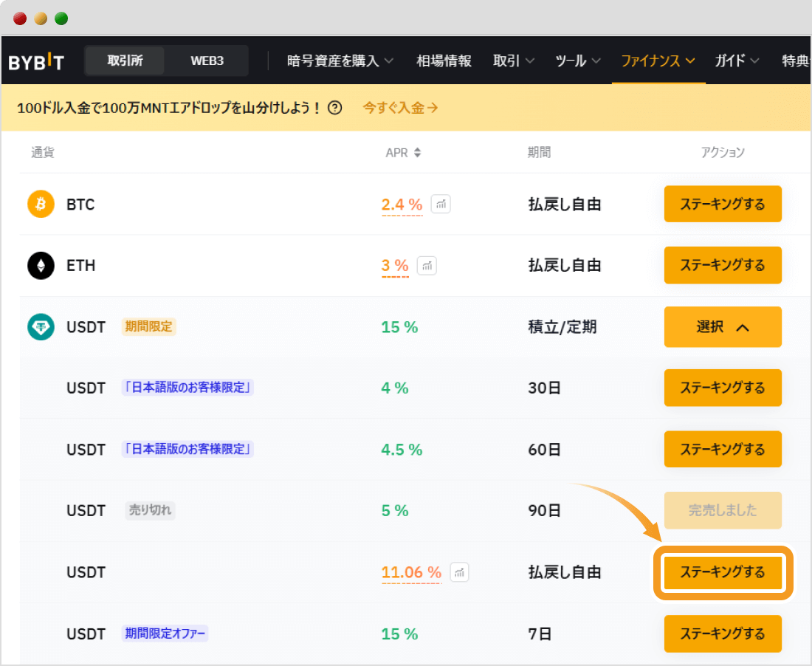Collapse the USDT 選択 expander

pos(723,327)
